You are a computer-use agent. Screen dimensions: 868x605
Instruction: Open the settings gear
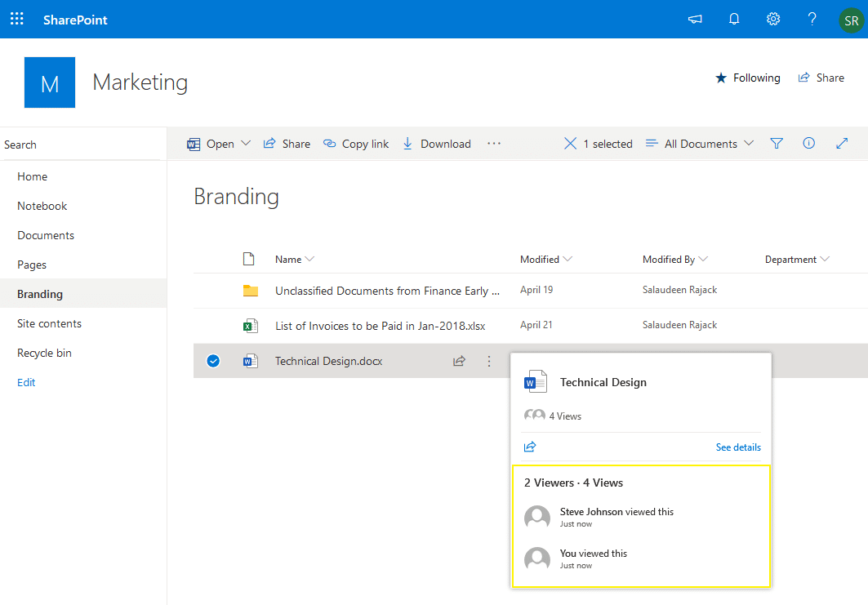click(x=773, y=20)
